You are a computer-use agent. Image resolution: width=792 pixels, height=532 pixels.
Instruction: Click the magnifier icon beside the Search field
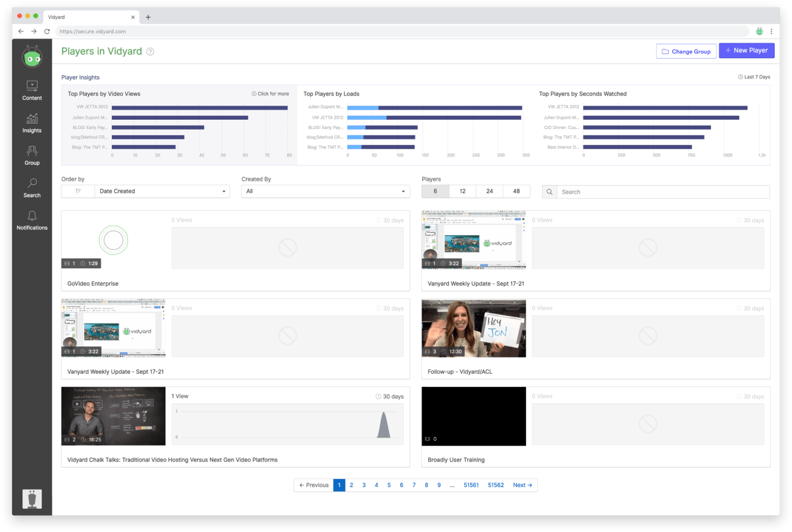pos(550,192)
